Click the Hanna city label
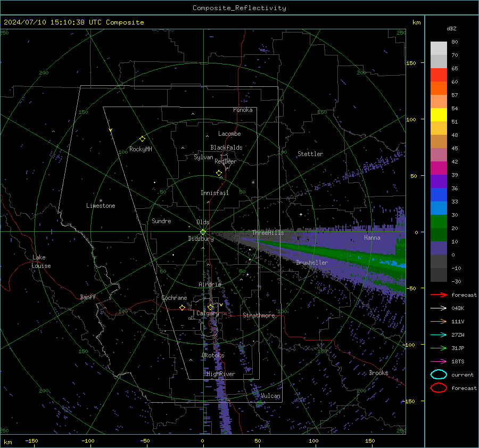Screen dimensions: 479x448 click(372, 238)
